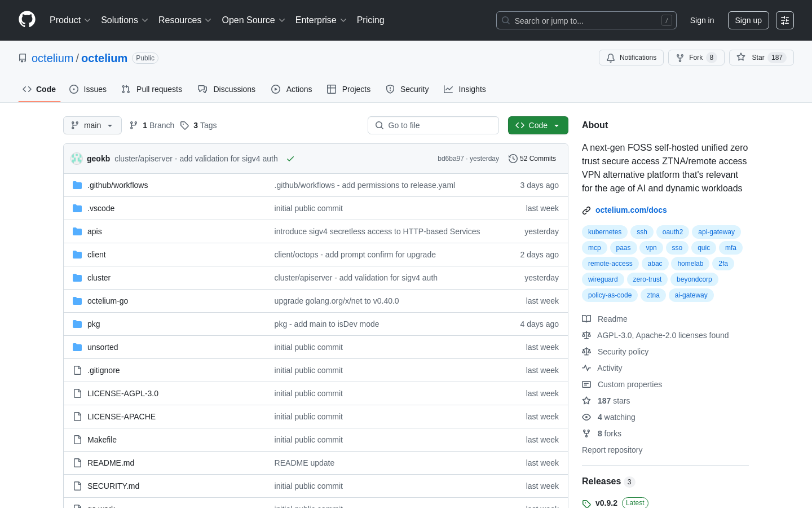Open the .vscode folder icon
Viewport: 812px width, 508px height.
pos(77,208)
